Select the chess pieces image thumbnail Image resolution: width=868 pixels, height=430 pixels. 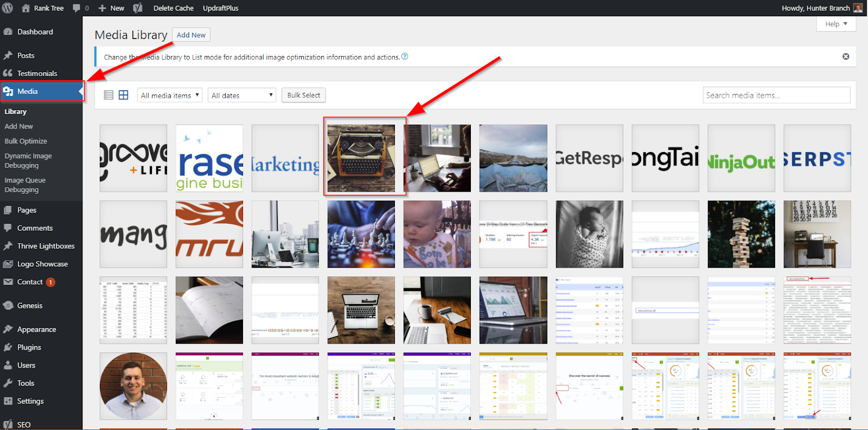click(361, 234)
